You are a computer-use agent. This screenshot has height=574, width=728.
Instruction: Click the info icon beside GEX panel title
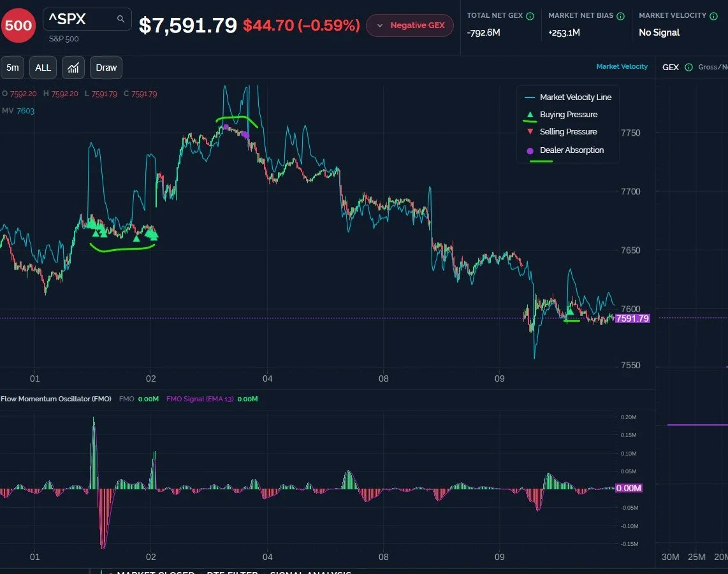tap(688, 68)
